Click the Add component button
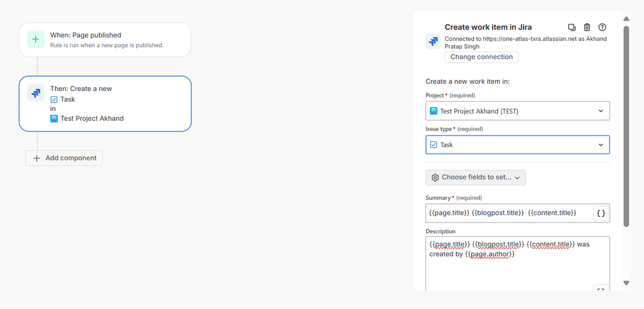This screenshot has height=309, width=644. pos(64,158)
